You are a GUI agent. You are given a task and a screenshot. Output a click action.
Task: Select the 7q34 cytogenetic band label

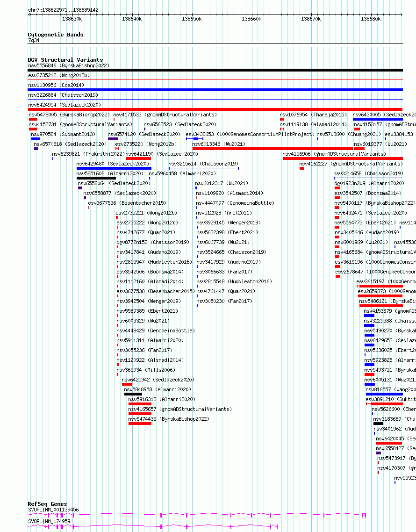tap(34, 40)
